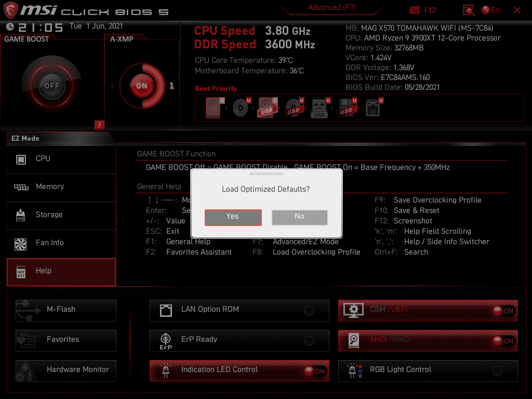The height and width of the screenshot is (399, 532).
Task: Select the hard disk boot device icon
Action: point(215,108)
